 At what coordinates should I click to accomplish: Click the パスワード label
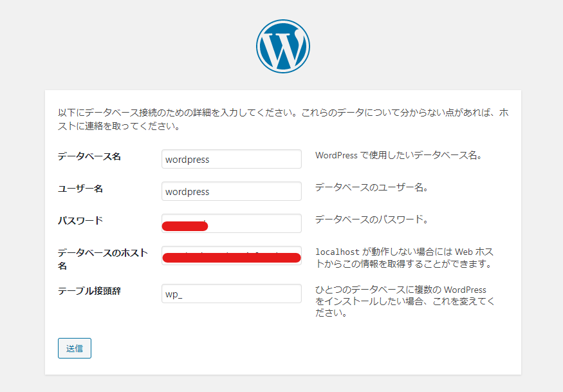80,221
